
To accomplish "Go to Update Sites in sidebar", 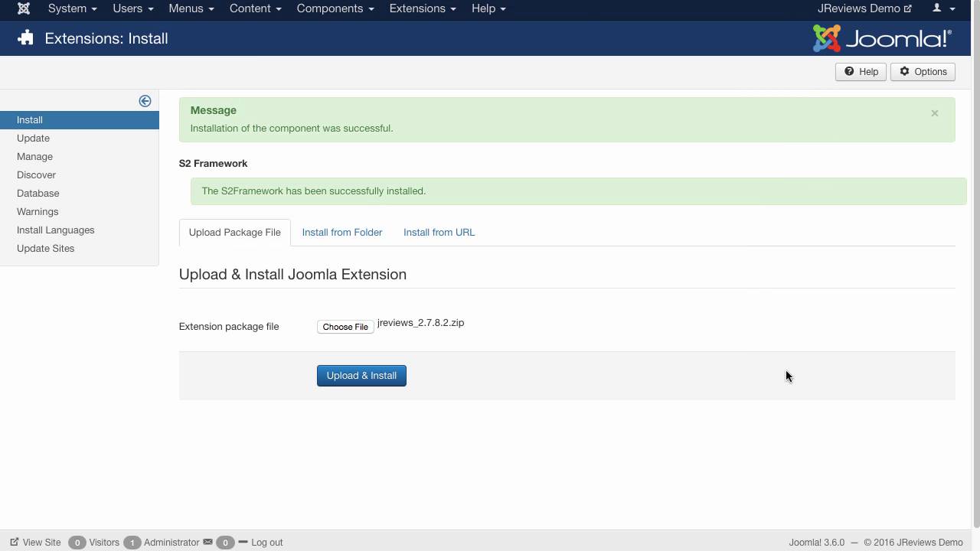I will (45, 249).
